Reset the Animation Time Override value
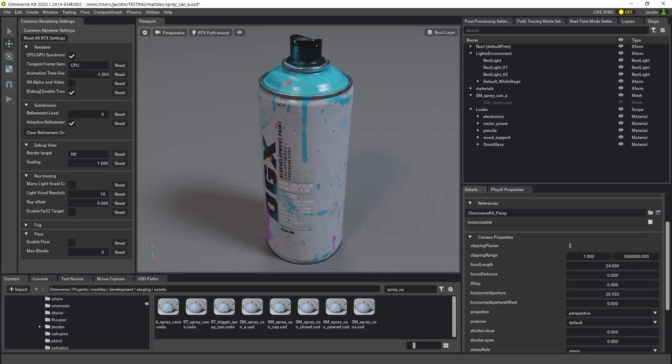 (x=120, y=74)
